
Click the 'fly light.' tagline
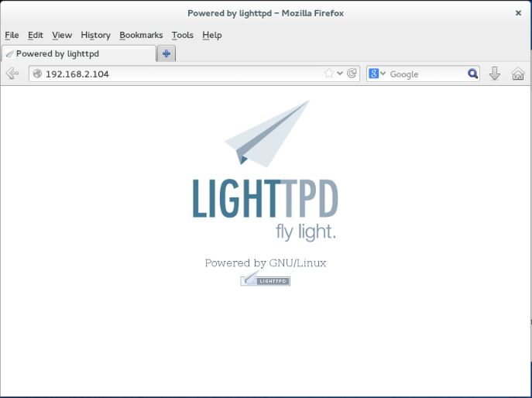(x=306, y=232)
